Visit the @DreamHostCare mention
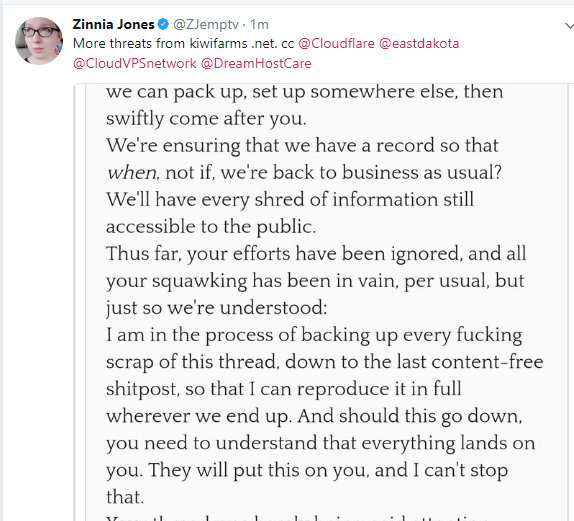The image size is (574, 521). point(256,63)
